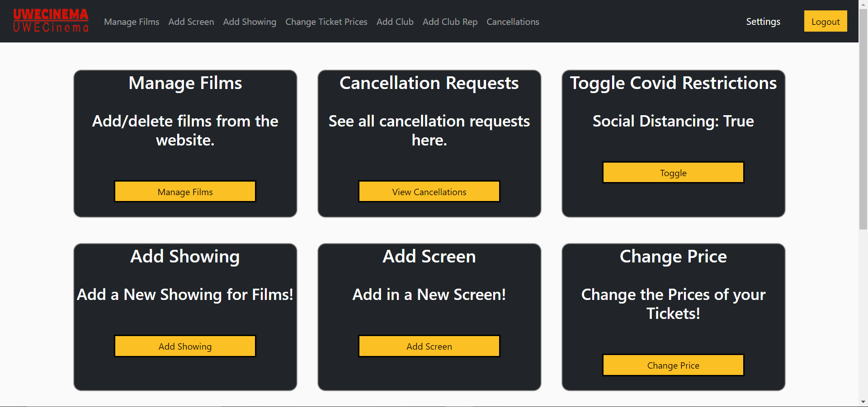Toggle the Covid social distancing restriction
Viewport: 868px width, 407px height.
point(673,173)
